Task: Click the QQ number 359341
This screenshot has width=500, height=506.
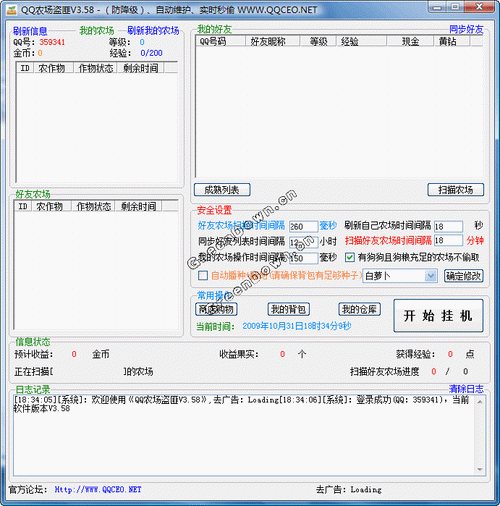Action: 52,42
